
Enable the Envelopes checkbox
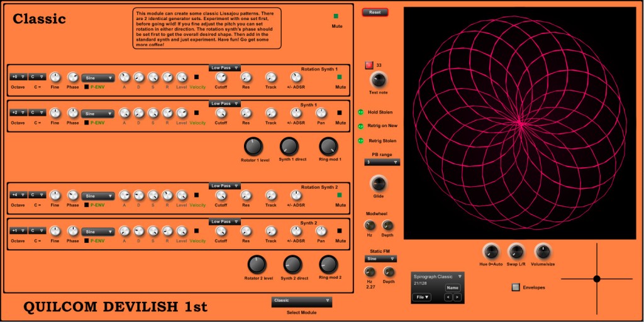pos(516,287)
